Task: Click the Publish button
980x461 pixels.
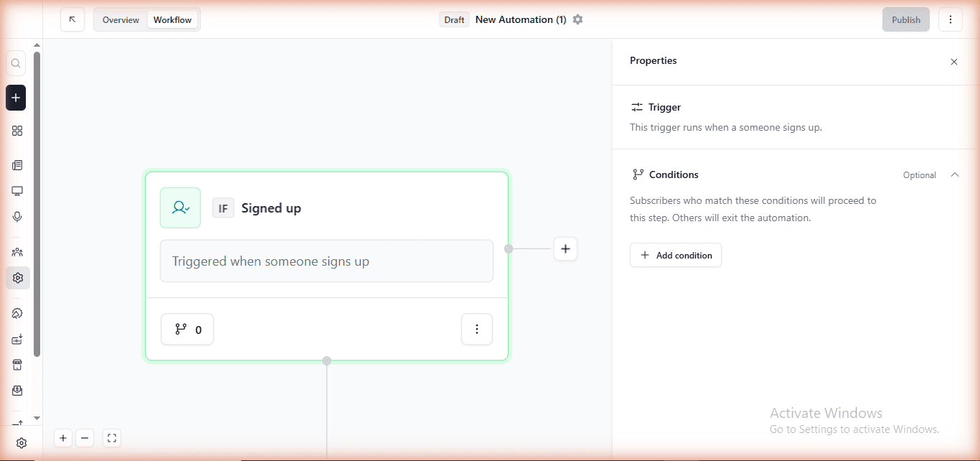Action: coord(906,19)
